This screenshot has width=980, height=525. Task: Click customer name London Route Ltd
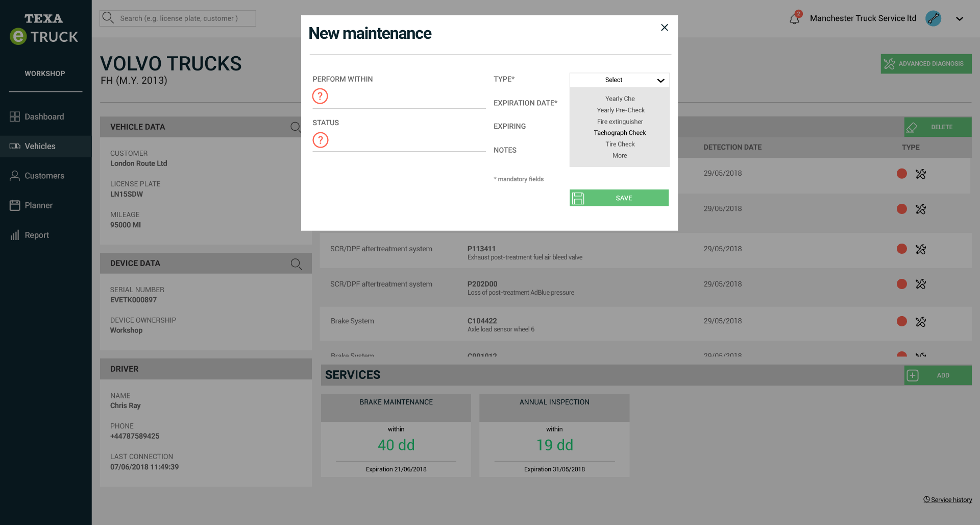[x=139, y=163]
